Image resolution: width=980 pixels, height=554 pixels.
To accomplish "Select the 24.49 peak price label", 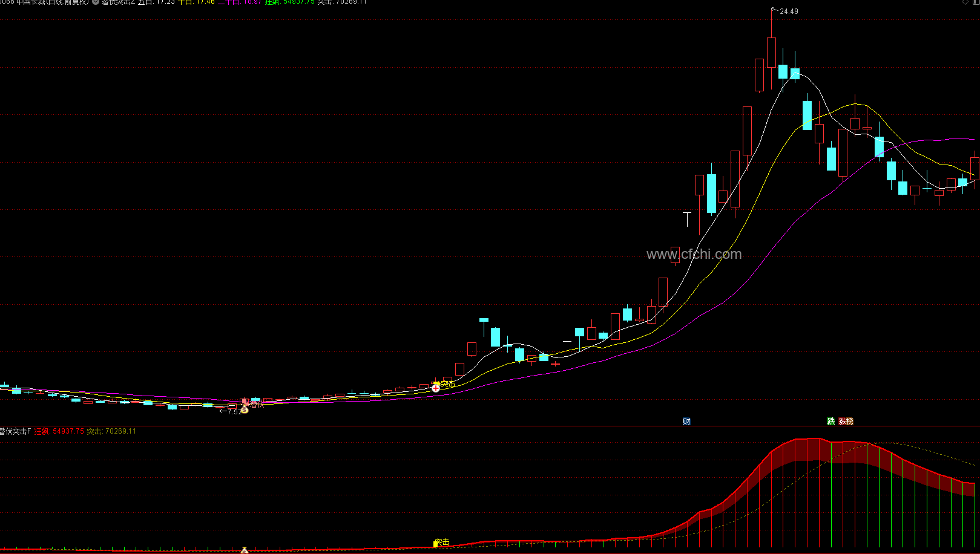I will tap(789, 11).
